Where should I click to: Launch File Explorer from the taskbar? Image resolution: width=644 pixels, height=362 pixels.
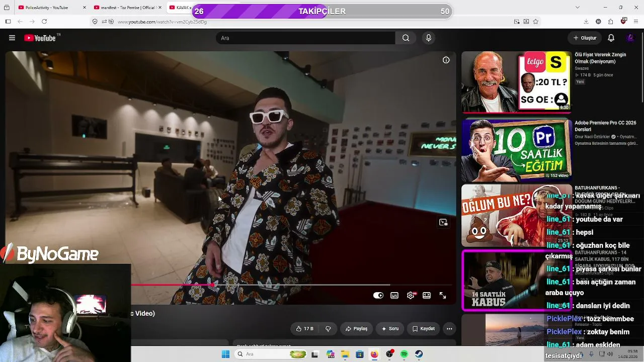345,354
